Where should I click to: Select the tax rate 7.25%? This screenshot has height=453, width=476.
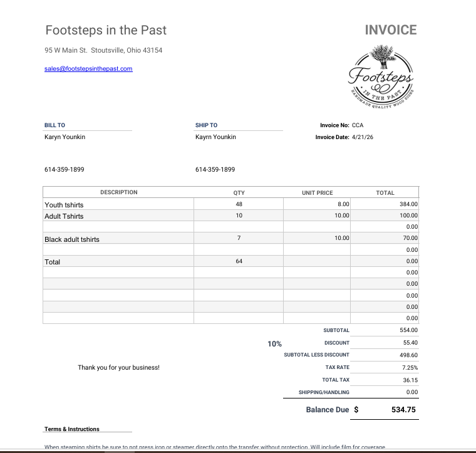(410, 367)
